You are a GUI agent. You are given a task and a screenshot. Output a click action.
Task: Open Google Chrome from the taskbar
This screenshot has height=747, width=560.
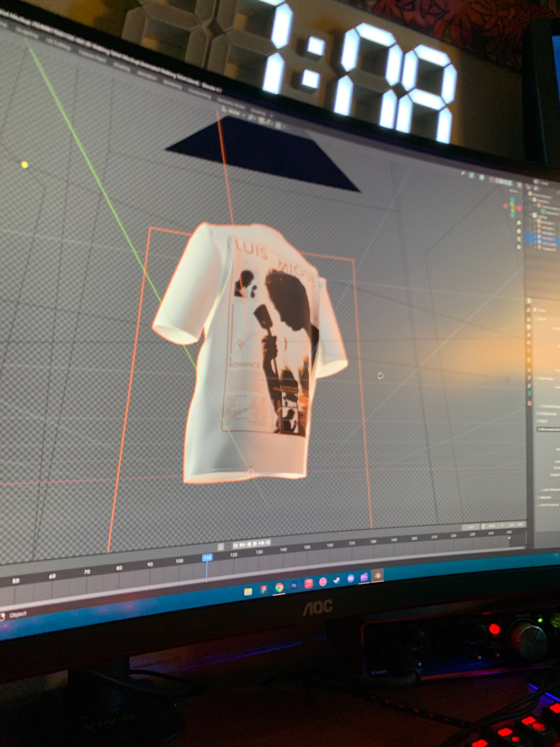[279, 587]
